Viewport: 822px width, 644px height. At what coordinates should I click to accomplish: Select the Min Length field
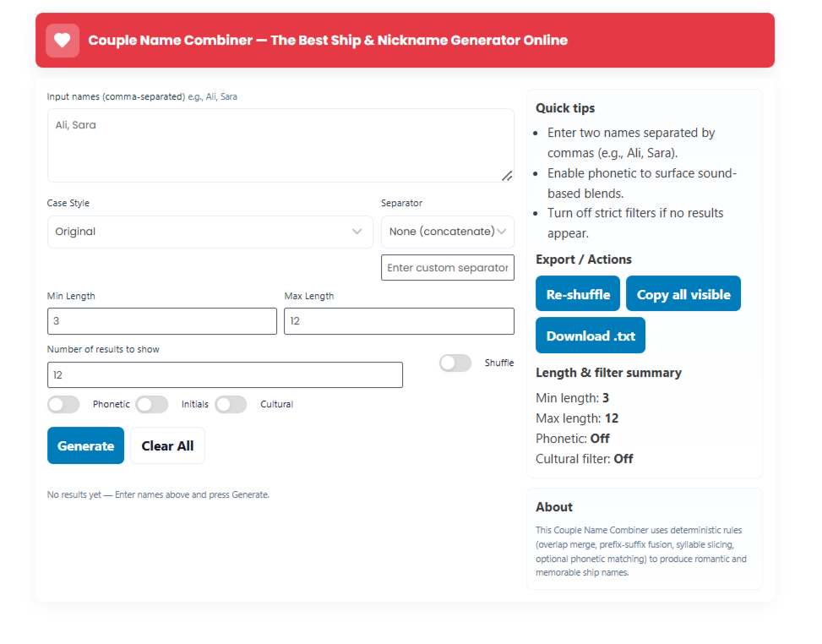[x=161, y=321]
